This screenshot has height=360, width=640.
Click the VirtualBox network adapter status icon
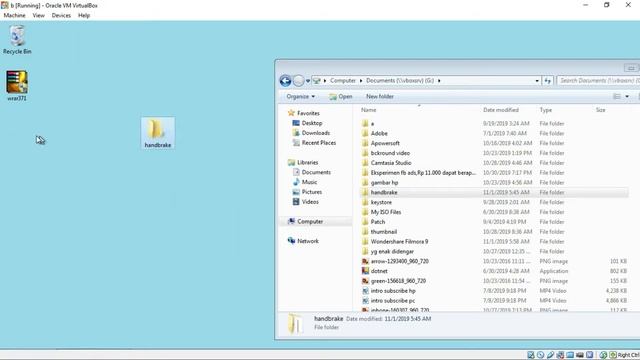point(560,355)
